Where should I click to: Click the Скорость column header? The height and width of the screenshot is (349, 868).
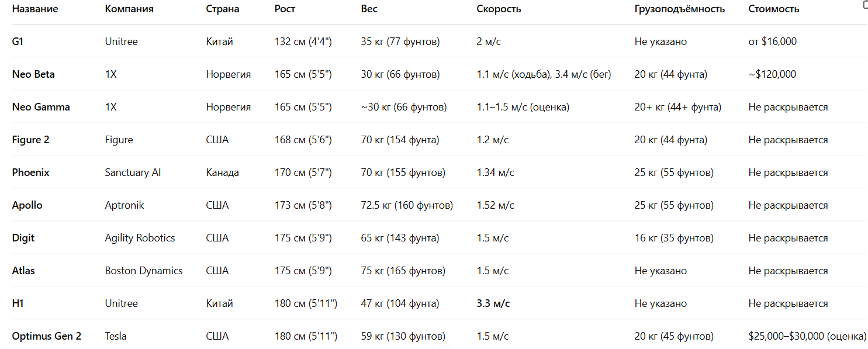click(499, 9)
